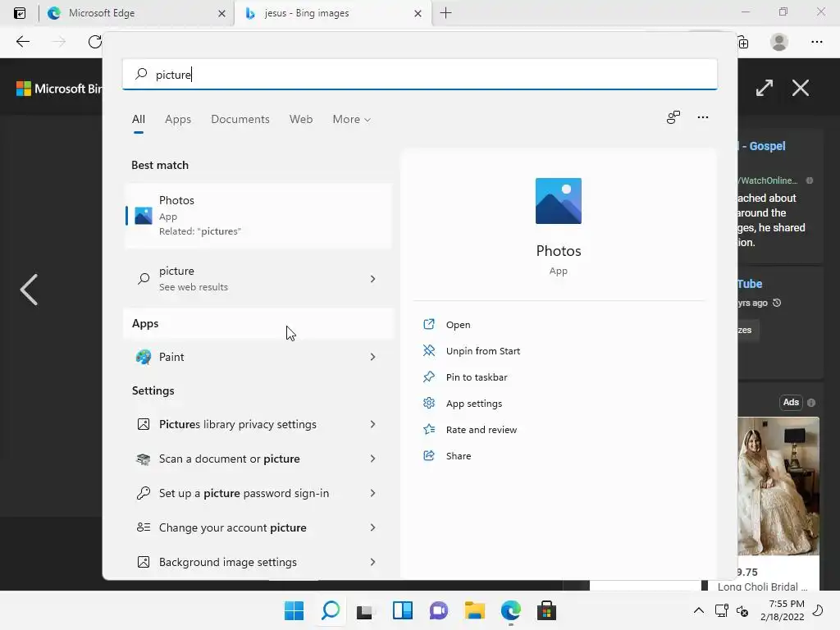The width and height of the screenshot is (840, 630).
Task: Open Set up a picture password sign-in
Action: click(258, 493)
